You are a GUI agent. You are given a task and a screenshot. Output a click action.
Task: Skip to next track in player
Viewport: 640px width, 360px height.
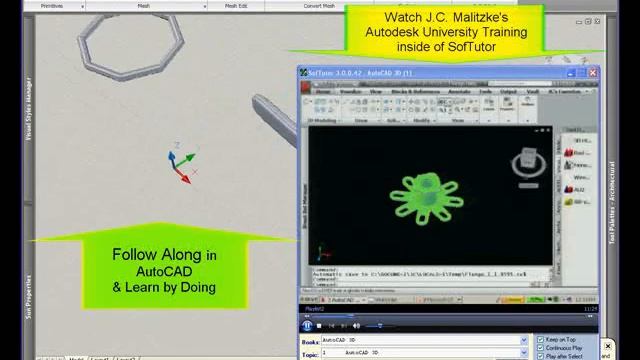(x=344, y=326)
